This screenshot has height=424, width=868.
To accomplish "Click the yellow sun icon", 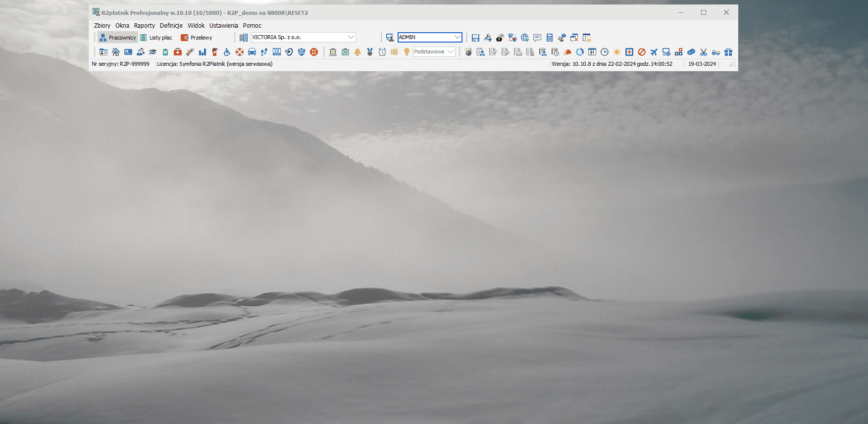I will pyautogui.click(x=617, y=52).
